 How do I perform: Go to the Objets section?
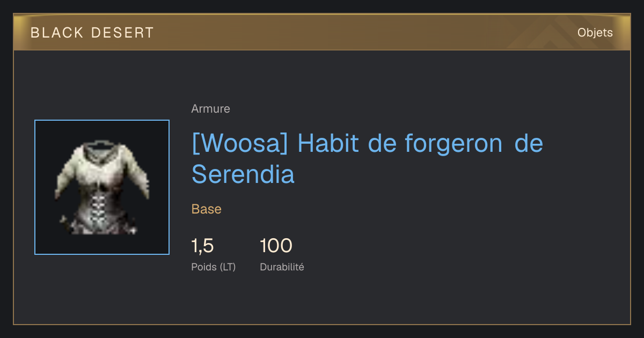pos(595,33)
